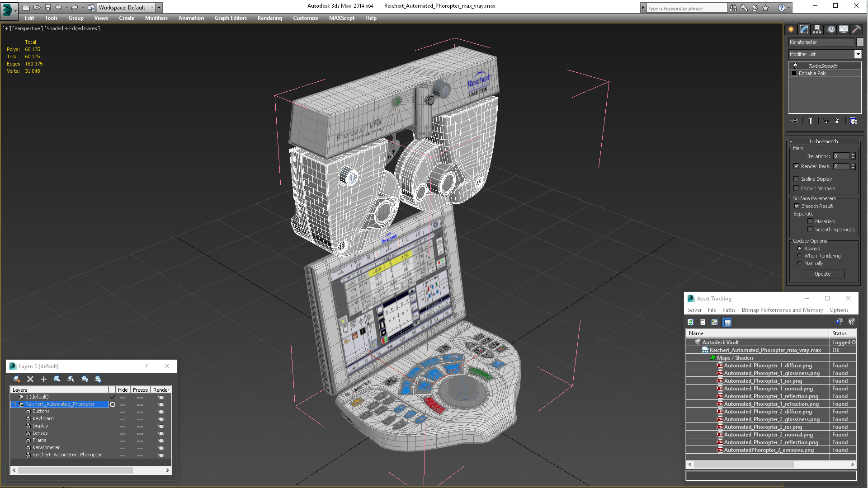
Task: Click Add Selected Objects plus icon
Action: pyautogui.click(x=44, y=379)
